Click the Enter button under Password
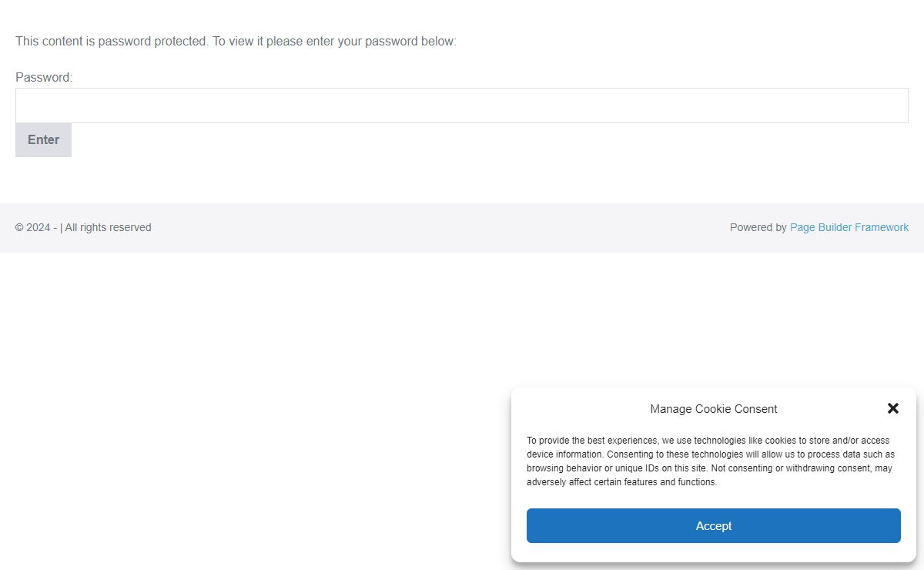This screenshot has height=570, width=924. tap(43, 140)
